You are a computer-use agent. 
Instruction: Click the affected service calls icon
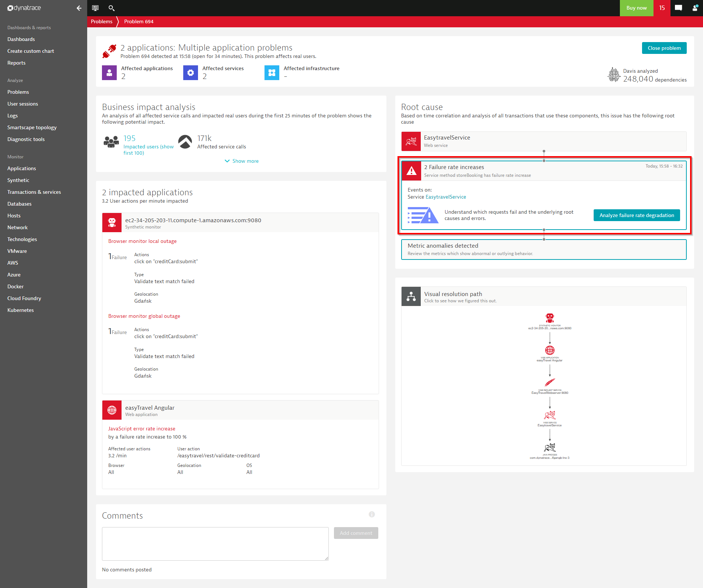pyautogui.click(x=185, y=142)
